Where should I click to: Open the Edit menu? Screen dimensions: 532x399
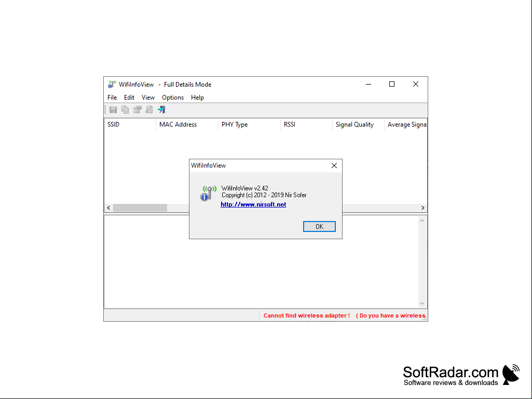pos(129,98)
